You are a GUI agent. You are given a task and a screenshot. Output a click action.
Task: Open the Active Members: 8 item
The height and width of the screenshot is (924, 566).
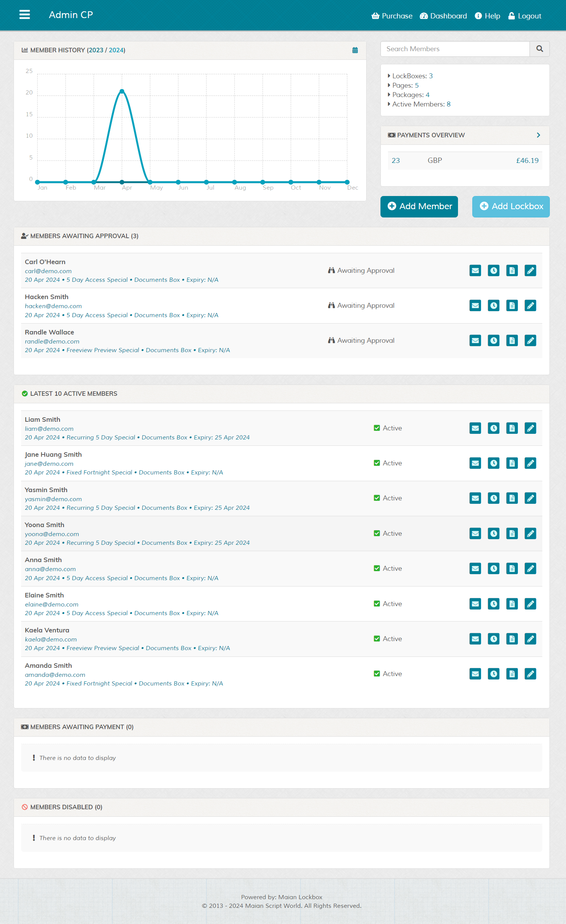[421, 104]
